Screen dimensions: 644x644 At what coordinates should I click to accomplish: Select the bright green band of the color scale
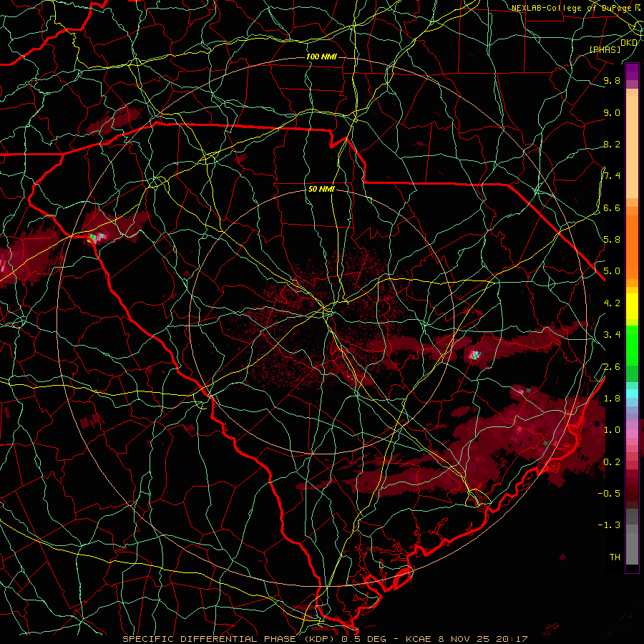pyautogui.click(x=632, y=345)
